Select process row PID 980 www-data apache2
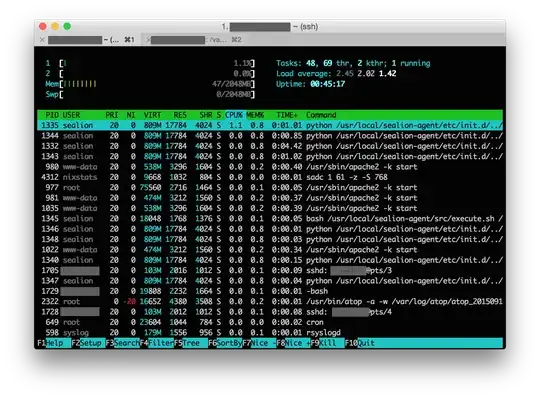The image size is (540, 398). pos(270,167)
